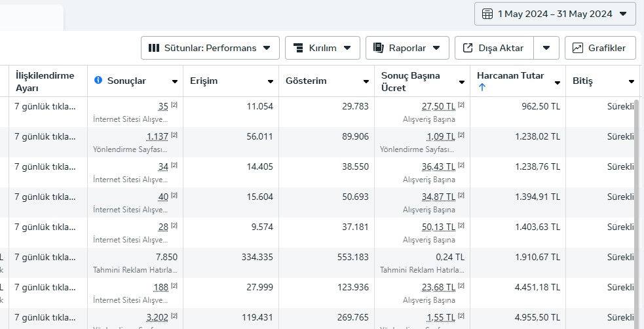
Task: Click the columns icon next to Sütunlar
Action: (154, 48)
